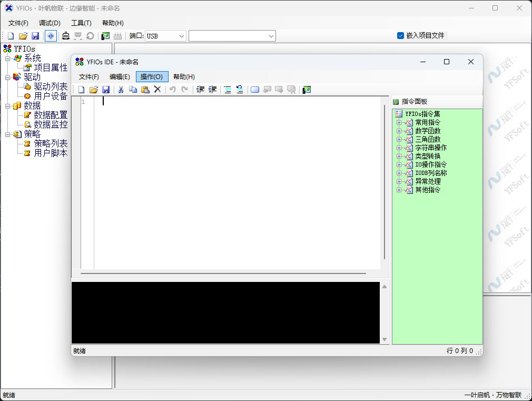The width and height of the screenshot is (532, 401).
Task: Collapse the 驱动 tree node in main window
Action: click(7, 78)
